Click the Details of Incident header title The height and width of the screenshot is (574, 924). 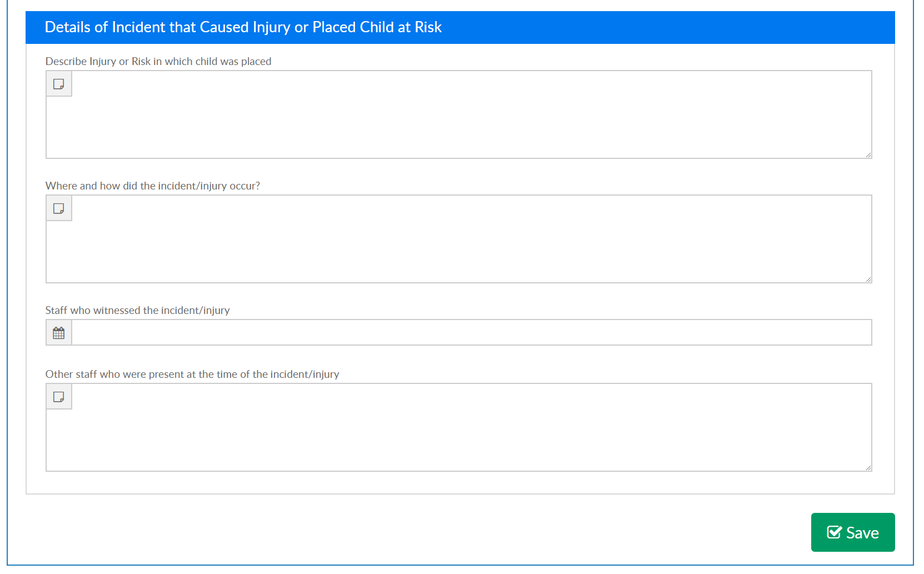243,27
